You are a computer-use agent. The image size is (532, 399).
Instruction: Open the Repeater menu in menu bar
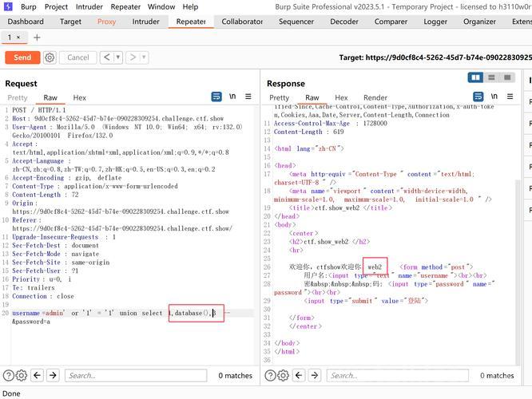click(125, 6)
